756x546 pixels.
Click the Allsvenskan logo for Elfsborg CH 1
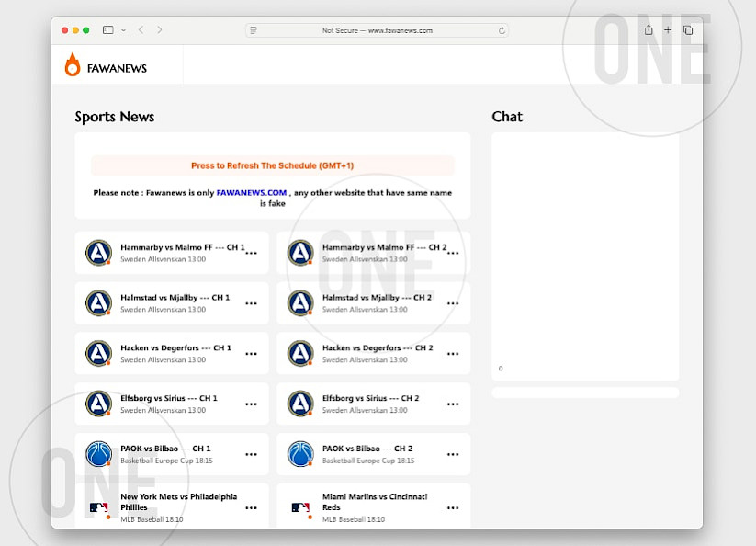[x=99, y=404]
